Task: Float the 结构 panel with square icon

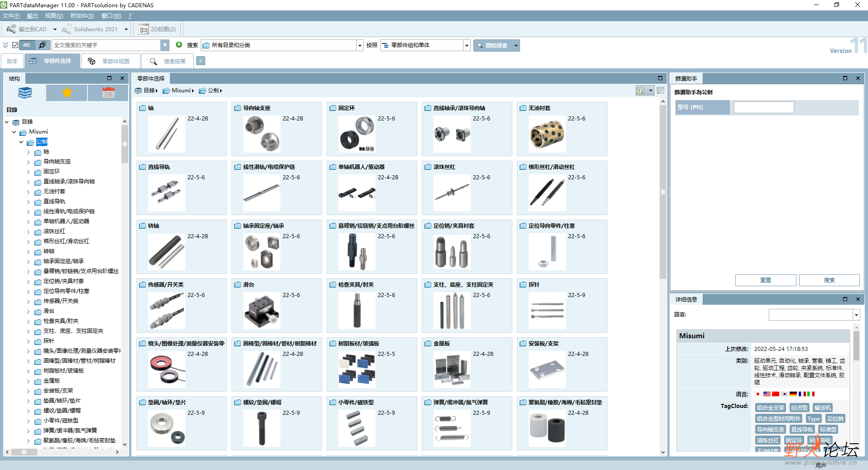Action: point(109,78)
